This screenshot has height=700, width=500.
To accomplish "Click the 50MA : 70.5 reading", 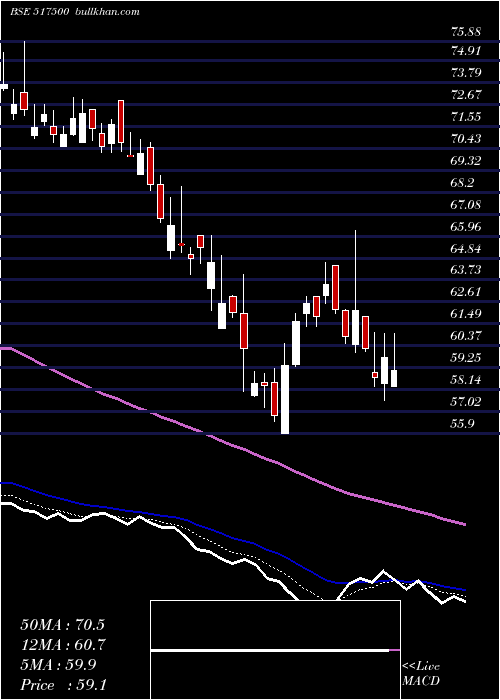I will [x=62, y=625].
